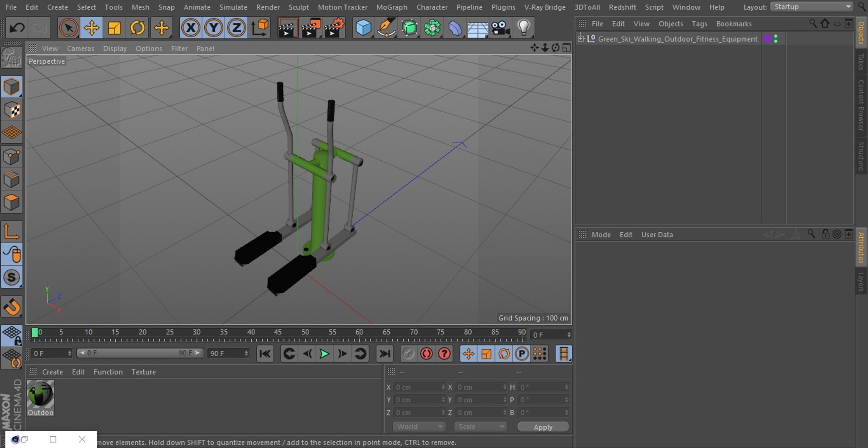
Task: Enable record active objects button
Action: [408, 354]
